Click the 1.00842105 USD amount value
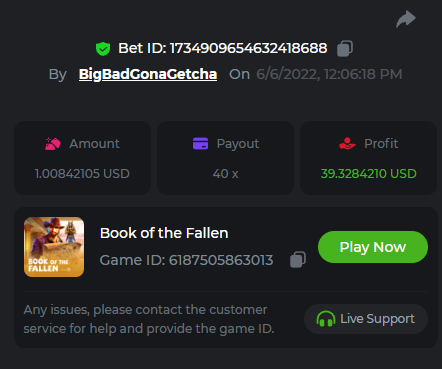 click(x=82, y=174)
